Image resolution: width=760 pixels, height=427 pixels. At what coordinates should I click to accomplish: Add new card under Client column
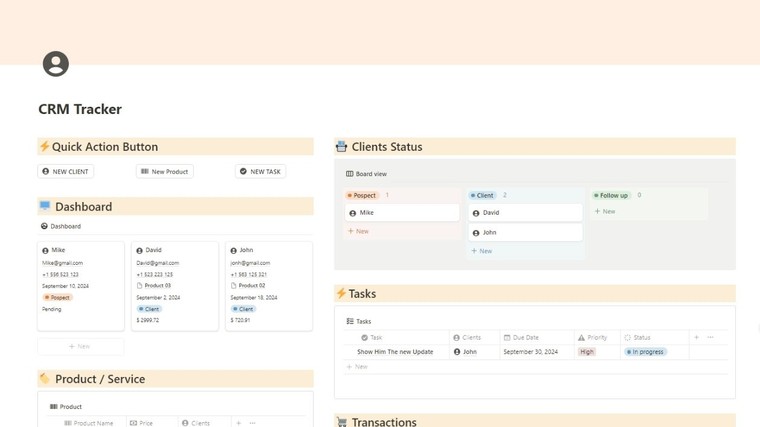coord(482,251)
